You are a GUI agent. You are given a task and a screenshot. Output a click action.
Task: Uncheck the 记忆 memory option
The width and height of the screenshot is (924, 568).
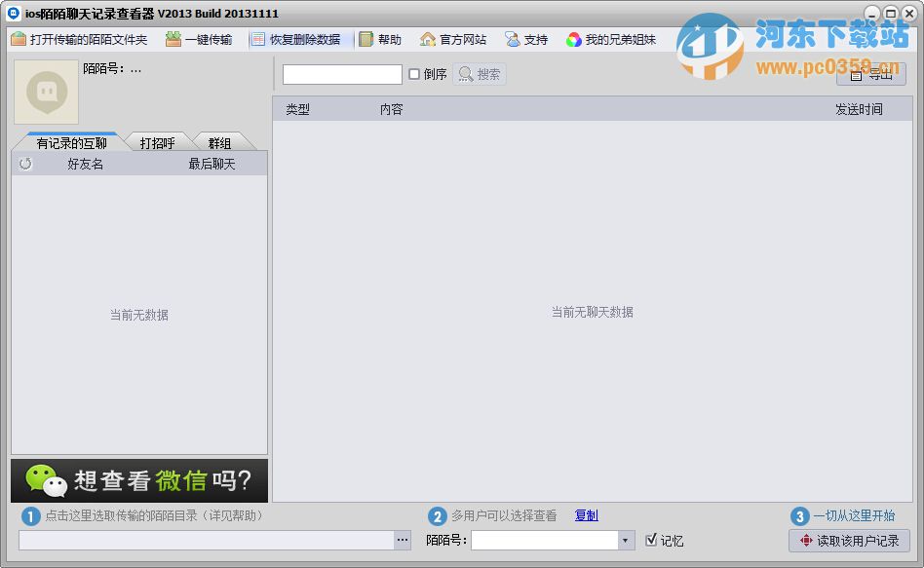pyautogui.click(x=653, y=541)
